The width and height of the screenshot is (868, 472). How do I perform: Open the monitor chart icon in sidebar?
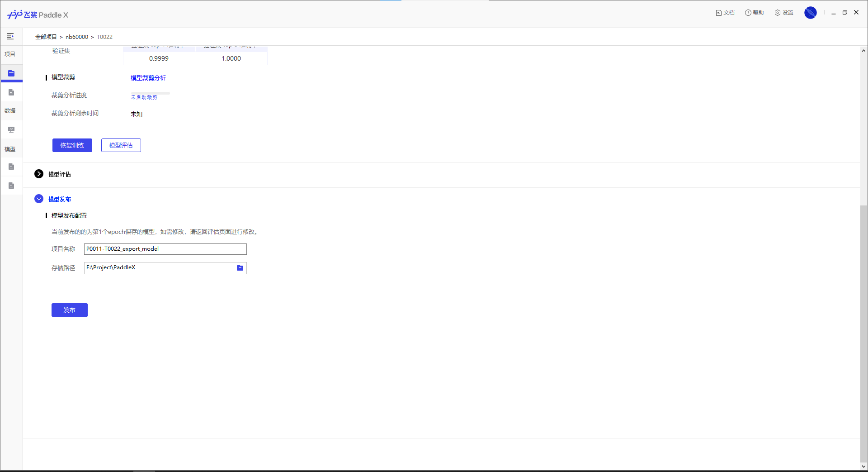(x=11, y=129)
